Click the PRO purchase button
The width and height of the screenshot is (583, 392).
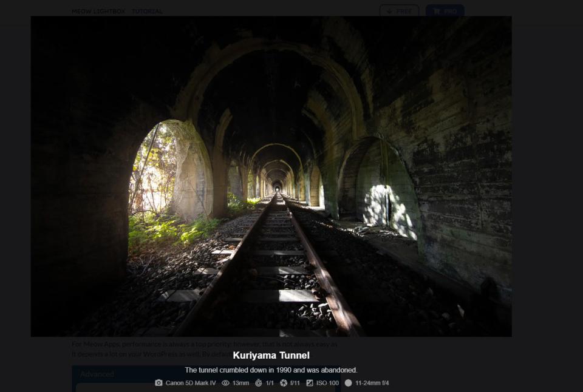pyautogui.click(x=445, y=11)
